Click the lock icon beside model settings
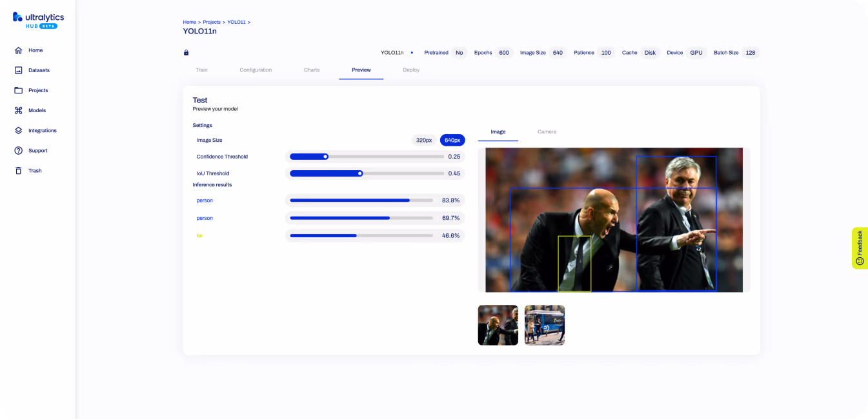Image resolution: width=868 pixels, height=419 pixels. (187, 53)
